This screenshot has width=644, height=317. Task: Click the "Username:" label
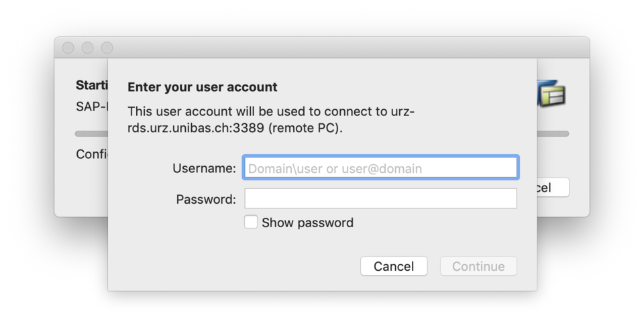(204, 168)
